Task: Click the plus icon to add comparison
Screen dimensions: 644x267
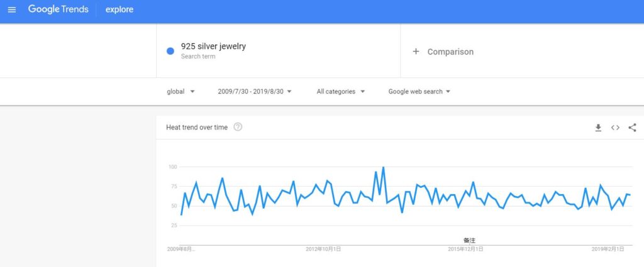Action: pyautogui.click(x=416, y=52)
